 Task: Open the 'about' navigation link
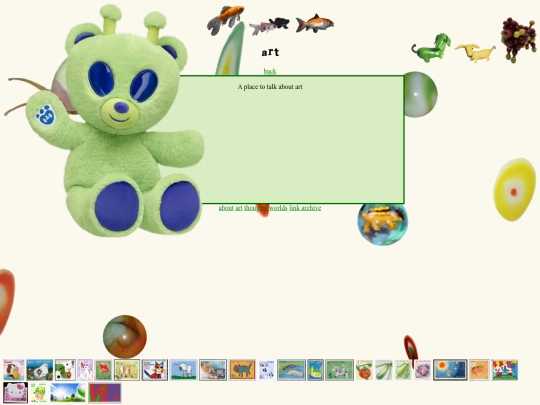[226, 208]
